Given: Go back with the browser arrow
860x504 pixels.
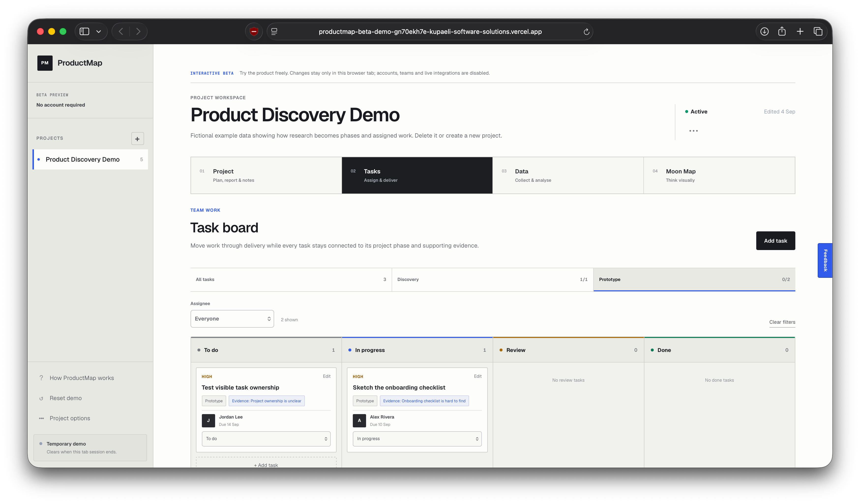Looking at the screenshot, I should (121, 31).
